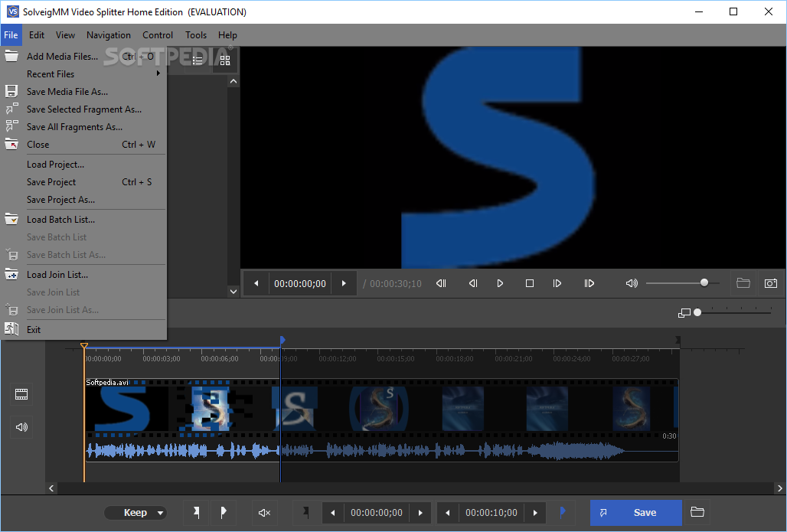Open the Edit menu
The height and width of the screenshot is (532, 787).
coord(37,35)
